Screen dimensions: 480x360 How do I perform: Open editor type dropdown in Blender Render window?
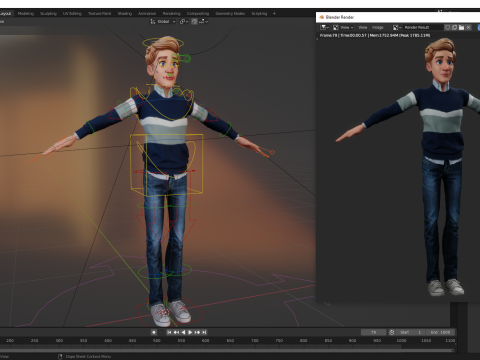tap(324, 27)
